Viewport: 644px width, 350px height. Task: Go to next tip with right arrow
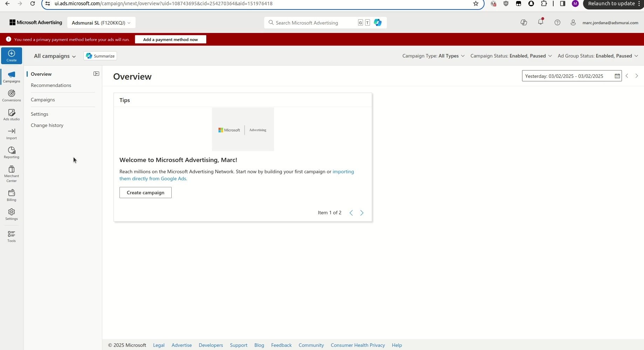tap(362, 213)
